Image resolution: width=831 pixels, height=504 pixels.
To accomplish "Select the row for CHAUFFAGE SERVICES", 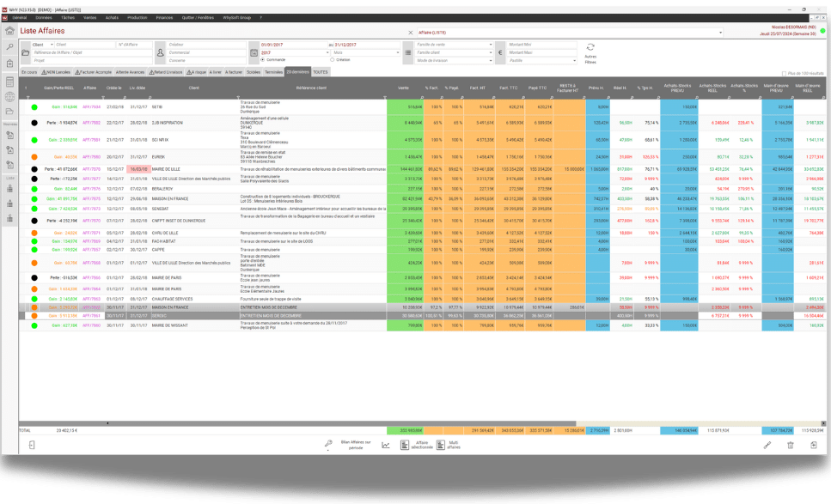I will pos(422,299).
